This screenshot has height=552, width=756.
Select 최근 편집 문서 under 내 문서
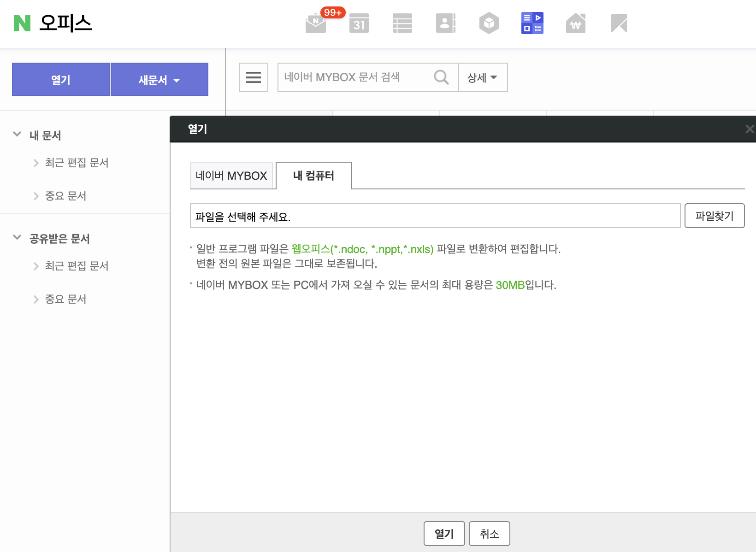[77, 163]
